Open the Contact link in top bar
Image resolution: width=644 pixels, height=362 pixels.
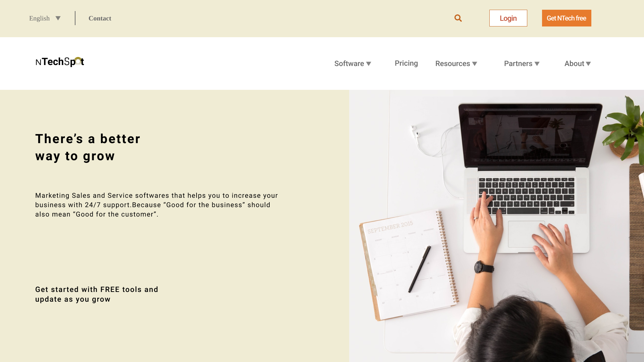pos(100,18)
